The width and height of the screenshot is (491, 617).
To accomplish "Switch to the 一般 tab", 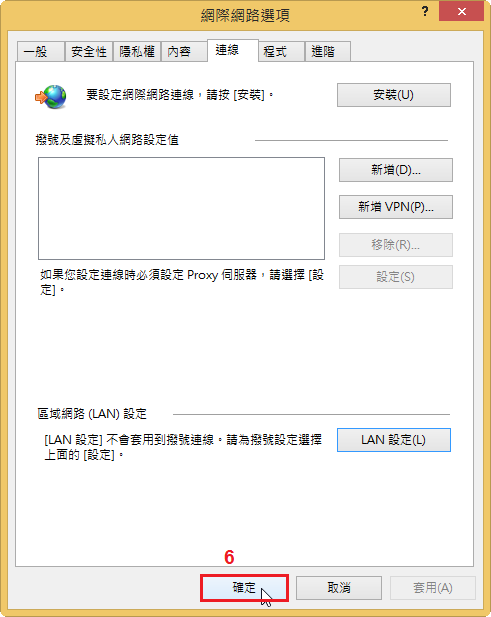I will pyautogui.click(x=41, y=52).
